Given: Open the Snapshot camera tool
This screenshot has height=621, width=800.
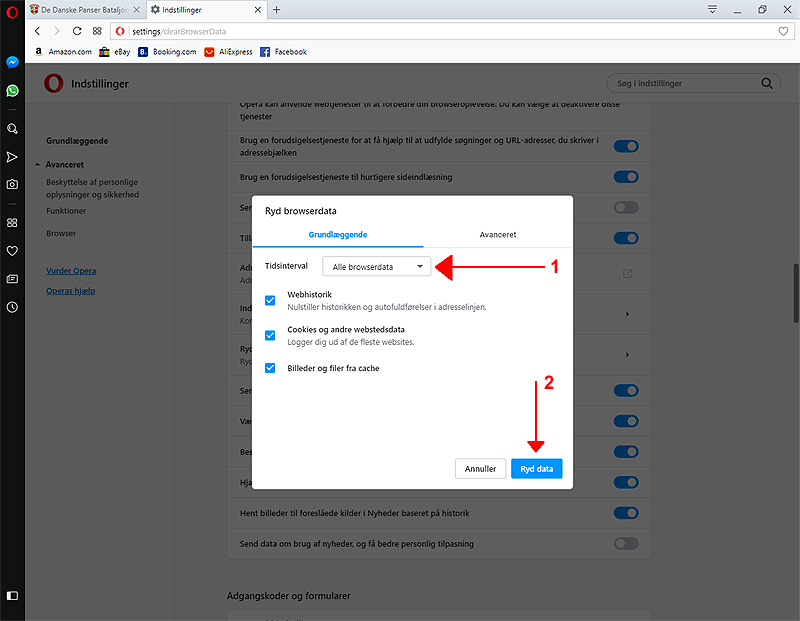Looking at the screenshot, I should pyautogui.click(x=12, y=185).
